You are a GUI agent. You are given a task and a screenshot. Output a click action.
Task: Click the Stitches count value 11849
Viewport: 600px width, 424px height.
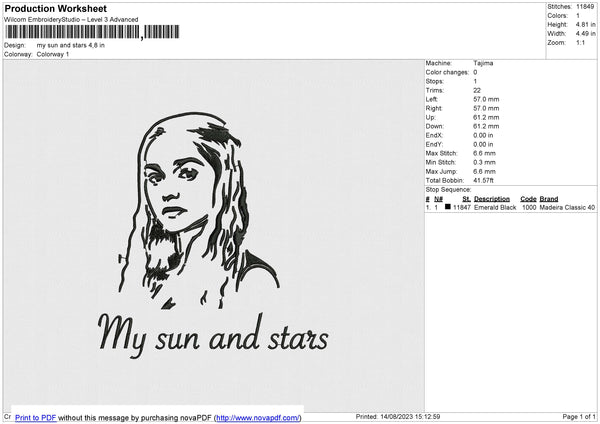[586, 7]
